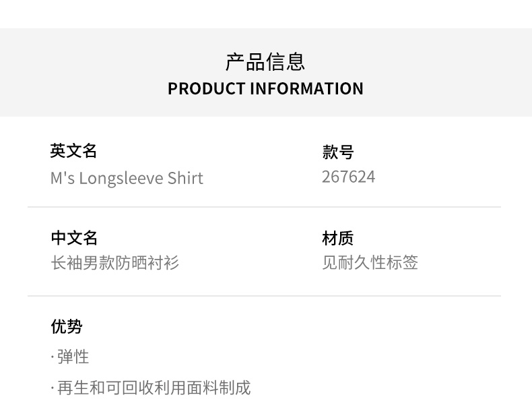
Task: Click the 见耐久性标签 material value
Action: (370, 262)
